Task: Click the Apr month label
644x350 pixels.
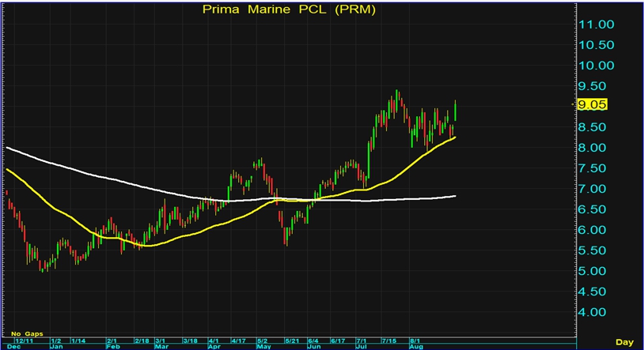Action: (x=214, y=347)
